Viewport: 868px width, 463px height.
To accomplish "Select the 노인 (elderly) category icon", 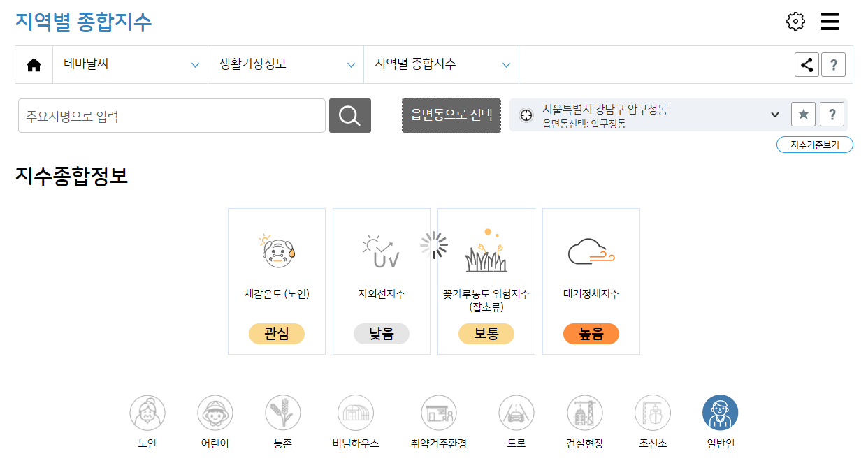I will click(x=146, y=412).
